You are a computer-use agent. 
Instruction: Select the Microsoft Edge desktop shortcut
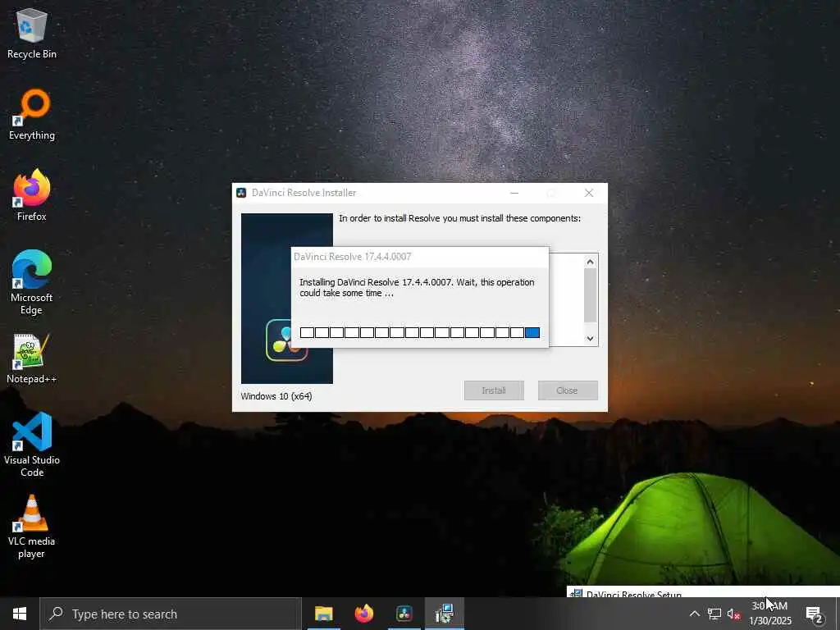click(x=32, y=283)
